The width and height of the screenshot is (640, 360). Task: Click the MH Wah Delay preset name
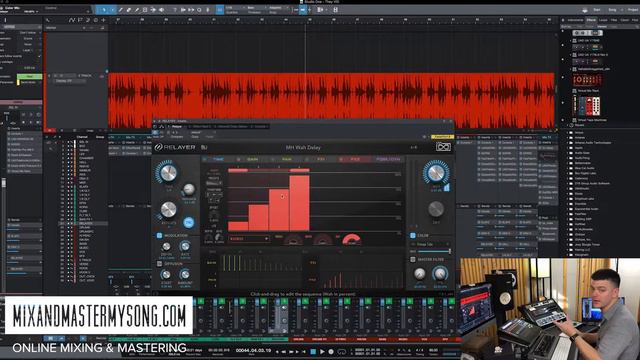302,147
